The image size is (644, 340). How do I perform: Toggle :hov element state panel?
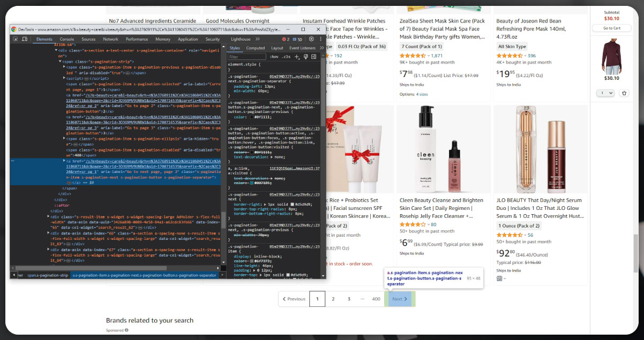[274, 56]
